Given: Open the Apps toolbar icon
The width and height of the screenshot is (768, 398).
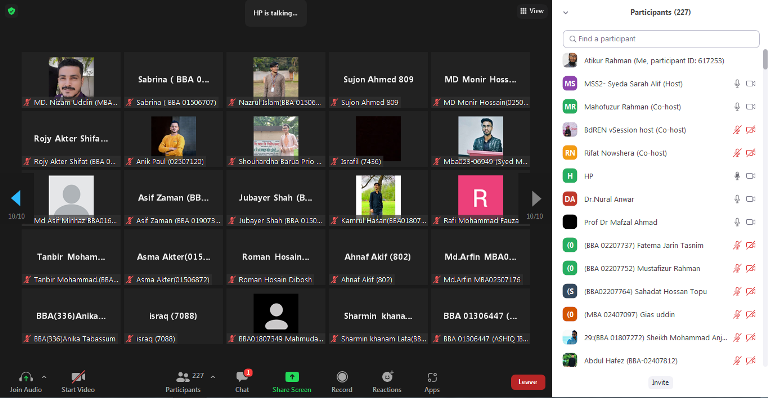Looking at the screenshot, I should click(432, 377).
